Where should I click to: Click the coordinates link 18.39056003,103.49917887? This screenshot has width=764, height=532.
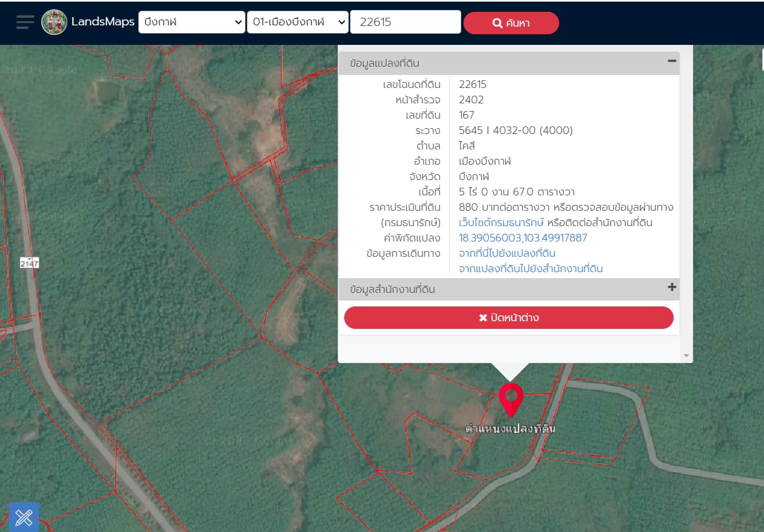click(x=523, y=238)
